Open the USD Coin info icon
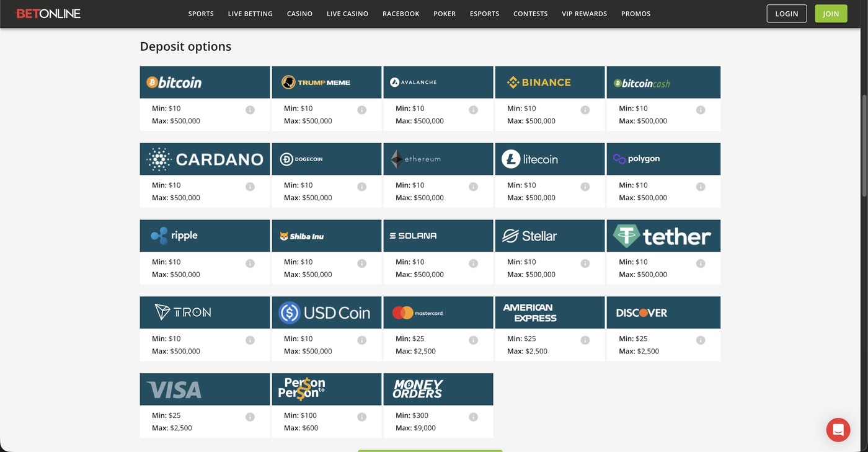Image resolution: width=868 pixels, height=452 pixels. pos(361,340)
